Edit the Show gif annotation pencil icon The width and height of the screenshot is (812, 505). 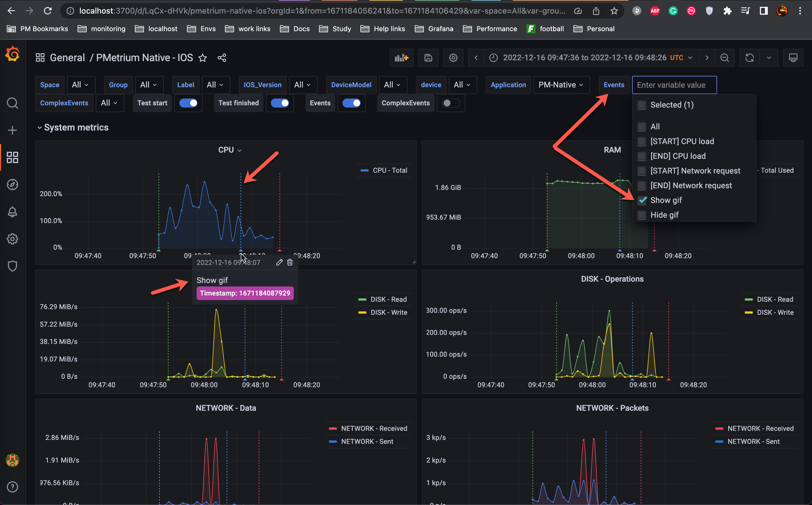click(x=279, y=262)
